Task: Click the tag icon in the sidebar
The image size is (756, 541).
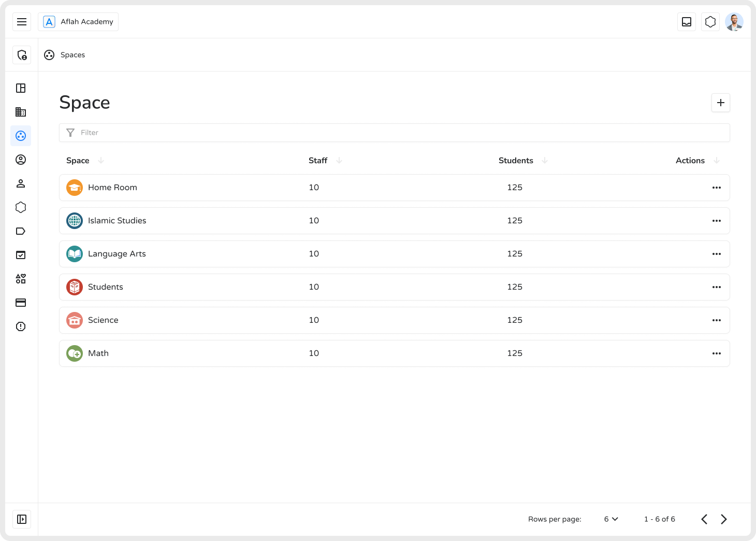Action: (x=21, y=231)
